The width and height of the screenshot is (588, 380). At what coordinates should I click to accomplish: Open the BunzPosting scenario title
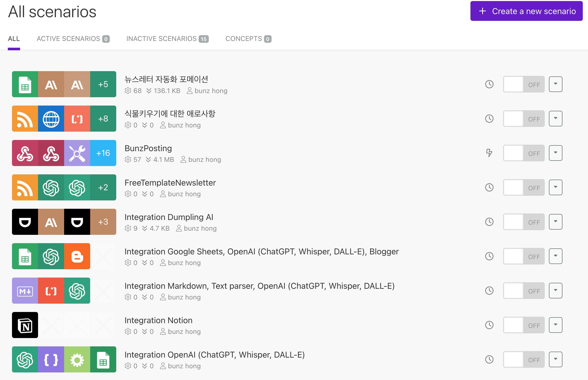tap(148, 148)
